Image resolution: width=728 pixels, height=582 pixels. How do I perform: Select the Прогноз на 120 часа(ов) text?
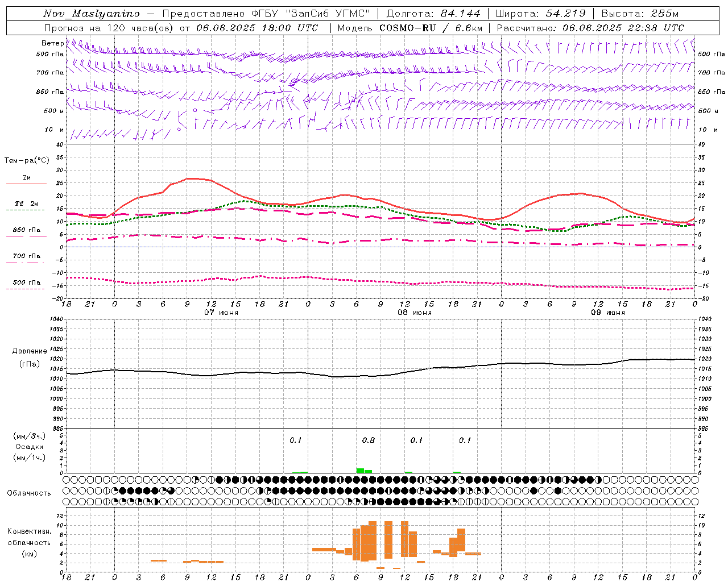click(110, 28)
